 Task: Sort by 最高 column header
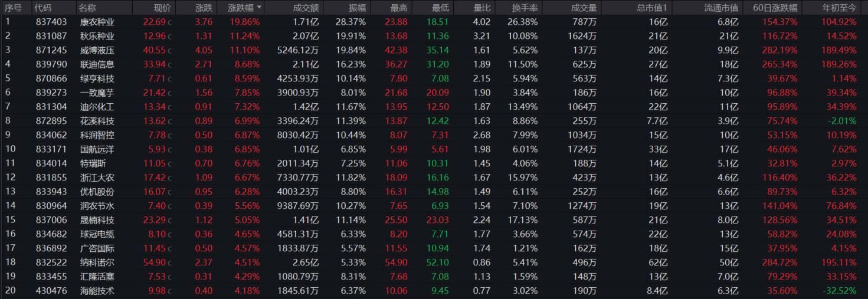[398, 8]
